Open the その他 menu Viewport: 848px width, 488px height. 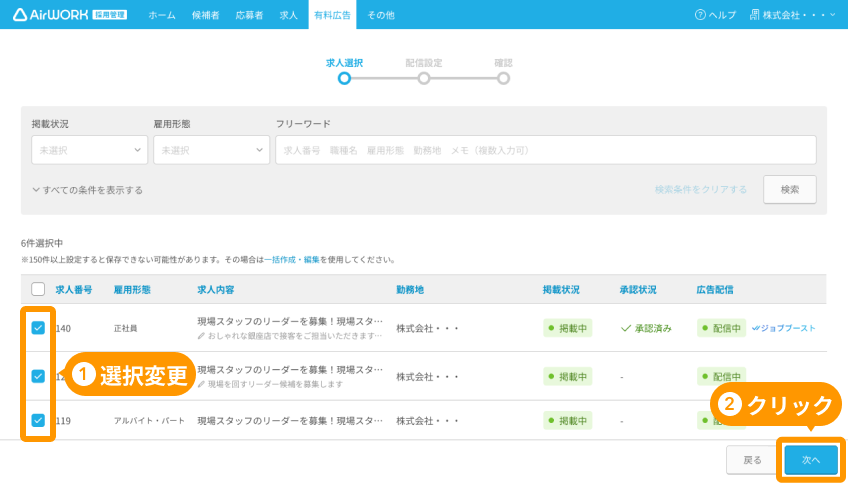click(x=381, y=15)
